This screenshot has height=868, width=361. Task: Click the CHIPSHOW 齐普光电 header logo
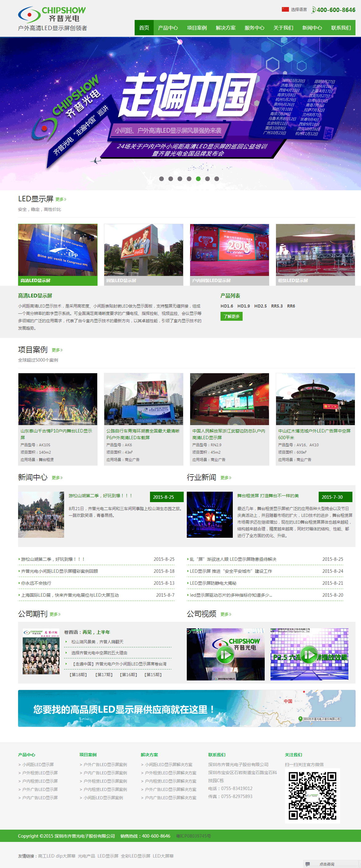tap(52, 14)
